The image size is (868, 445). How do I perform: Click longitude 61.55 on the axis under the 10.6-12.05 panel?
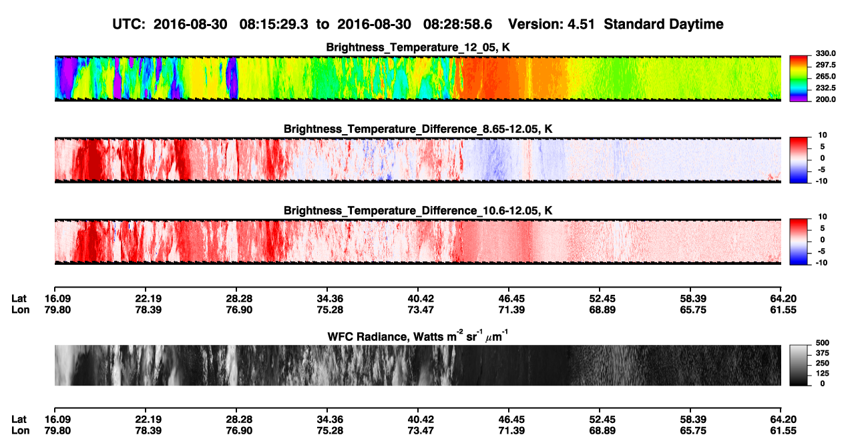pyautogui.click(x=784, y=310)
